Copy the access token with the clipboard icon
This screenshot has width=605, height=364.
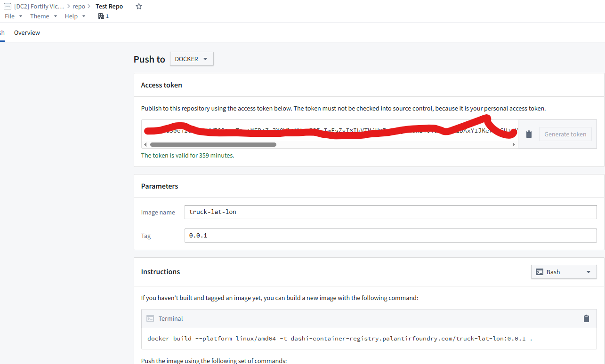click(x=529, y=134)
